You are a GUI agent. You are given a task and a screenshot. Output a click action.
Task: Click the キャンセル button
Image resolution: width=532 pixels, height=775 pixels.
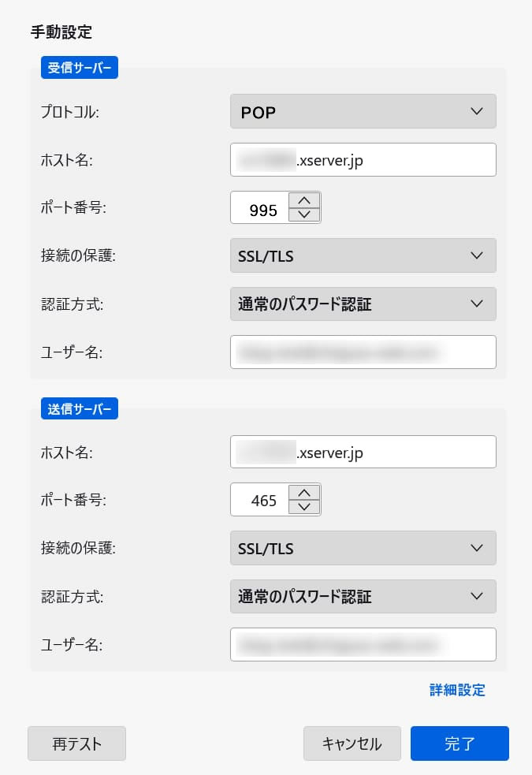(x=352, y=743)
